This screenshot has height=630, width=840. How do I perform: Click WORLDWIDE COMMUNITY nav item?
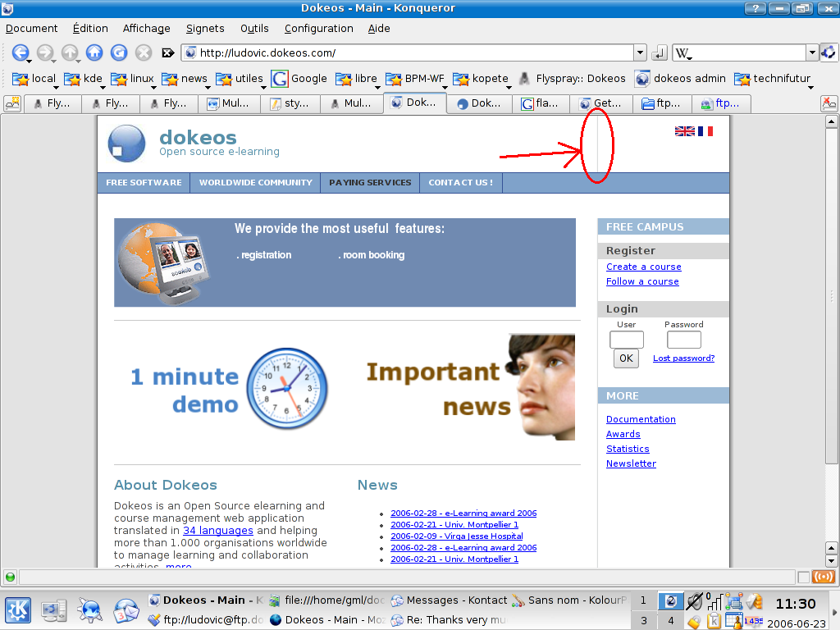click(256, 183)
